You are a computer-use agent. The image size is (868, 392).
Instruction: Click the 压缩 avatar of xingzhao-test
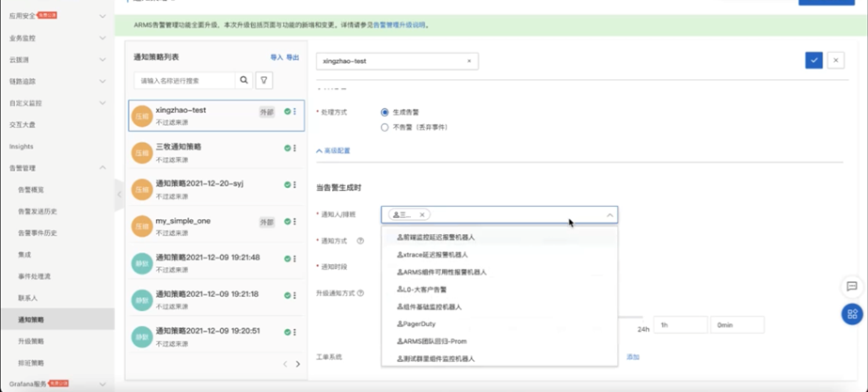coord(142,116)
